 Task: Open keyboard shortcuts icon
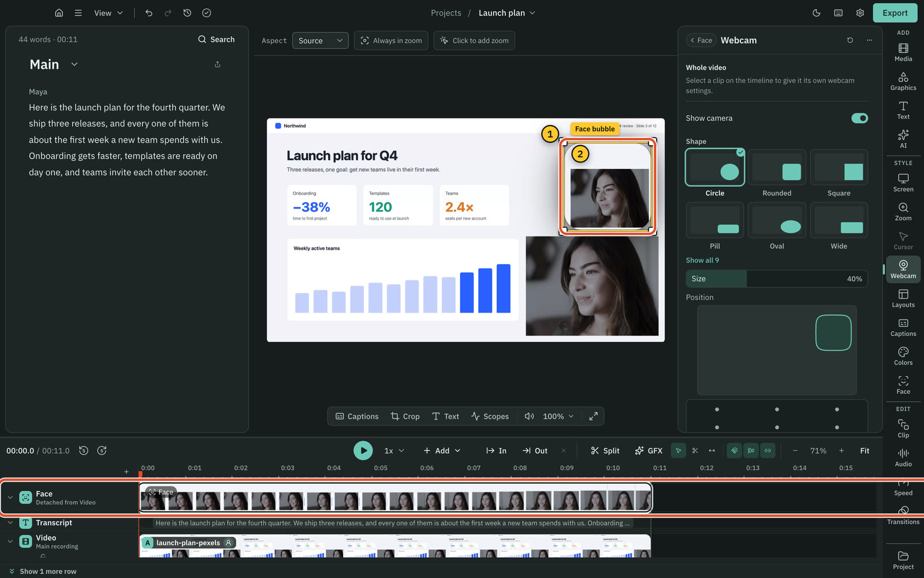839,13
